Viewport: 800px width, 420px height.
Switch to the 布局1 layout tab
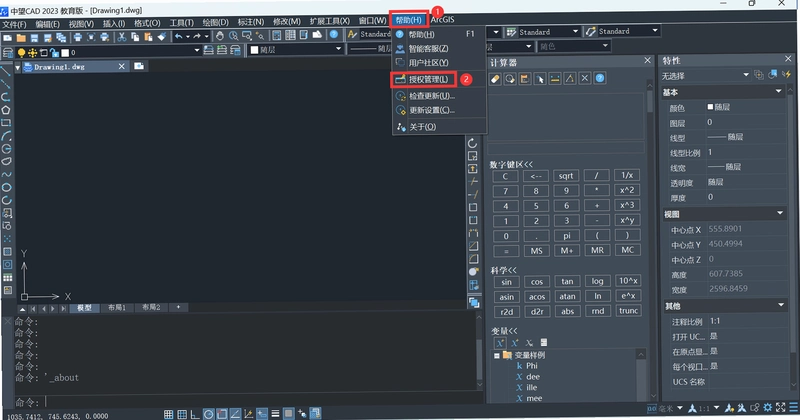click(116, 308)
